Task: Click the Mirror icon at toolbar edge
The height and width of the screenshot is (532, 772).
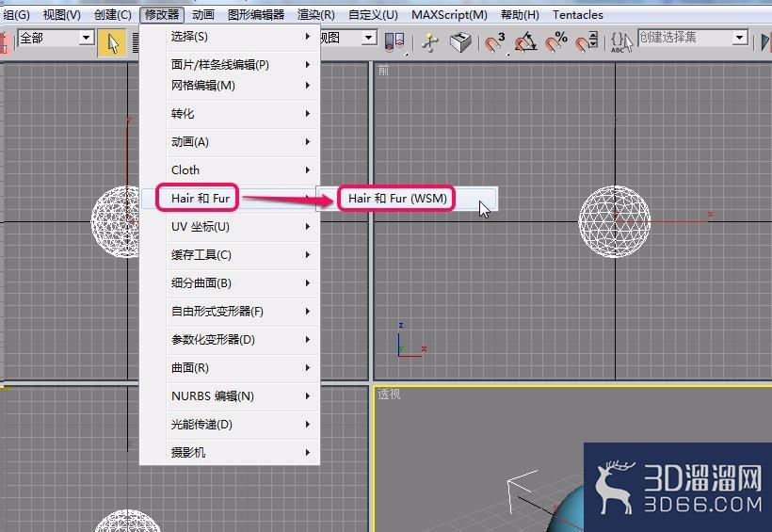Action: [x=765, y=42]
